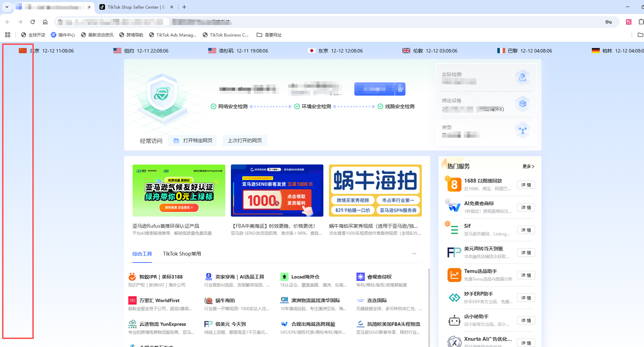The width and height of the screenshot is (644, 347).
Task: Open the three-dot more menu beside tabs
Action: [x=414, y=254]
